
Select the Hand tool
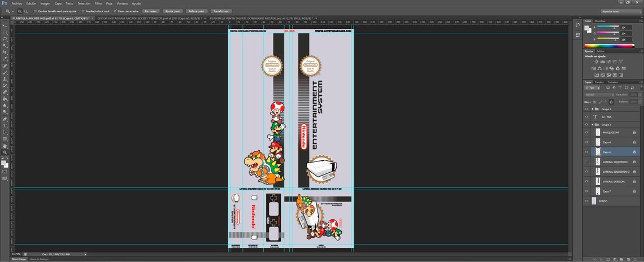pos(5,146)
